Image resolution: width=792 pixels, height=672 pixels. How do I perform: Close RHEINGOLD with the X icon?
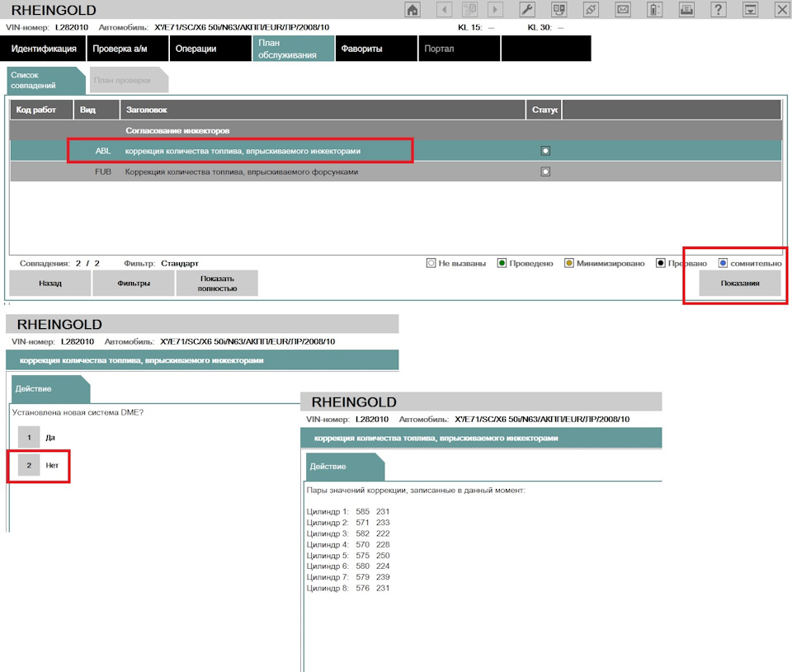click(781, 10)
